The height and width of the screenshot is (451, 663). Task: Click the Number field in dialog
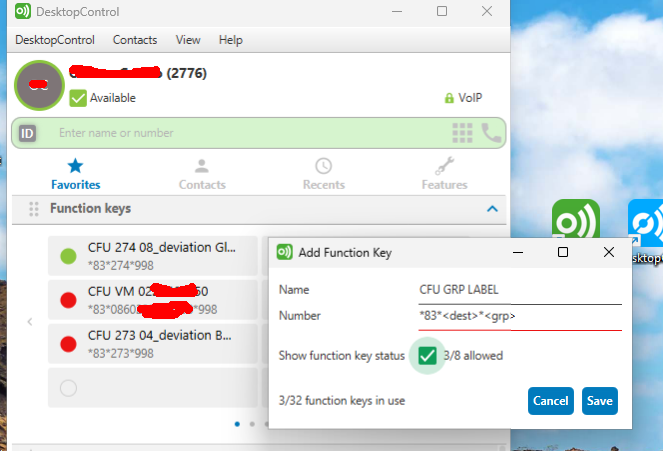pos(520,316)
